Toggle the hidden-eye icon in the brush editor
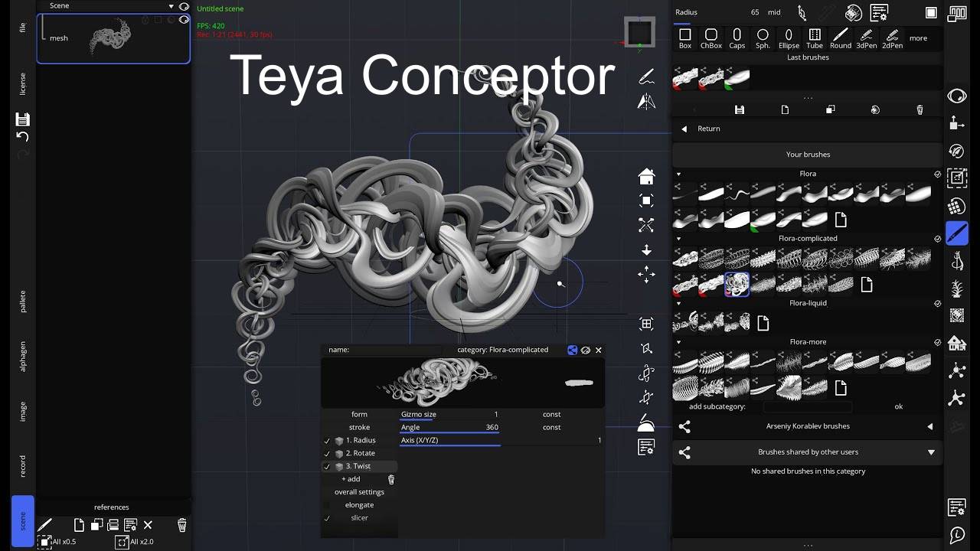This screenshot has width=980, height=551. pos(586,350)
